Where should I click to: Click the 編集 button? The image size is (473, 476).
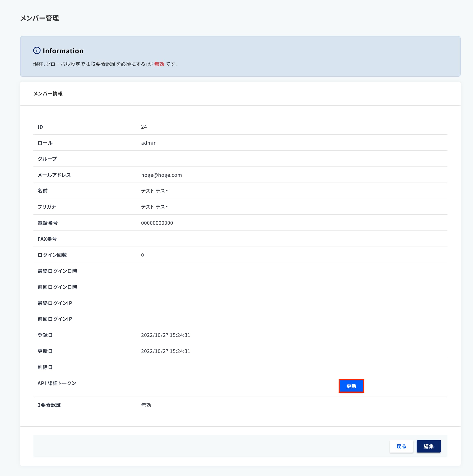428,446
